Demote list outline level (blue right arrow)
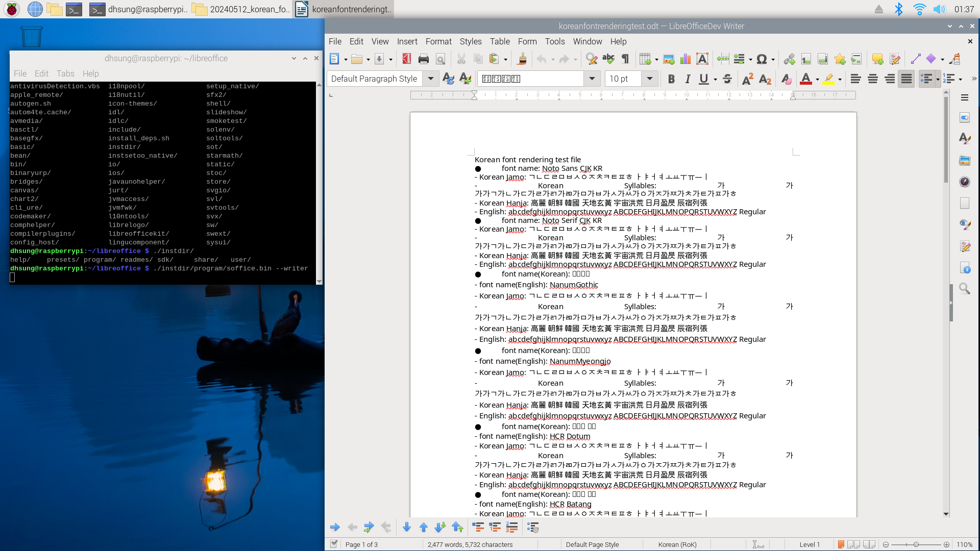This screenshot has height=551, width=980. pyautogui.click(x=335, y=527)
